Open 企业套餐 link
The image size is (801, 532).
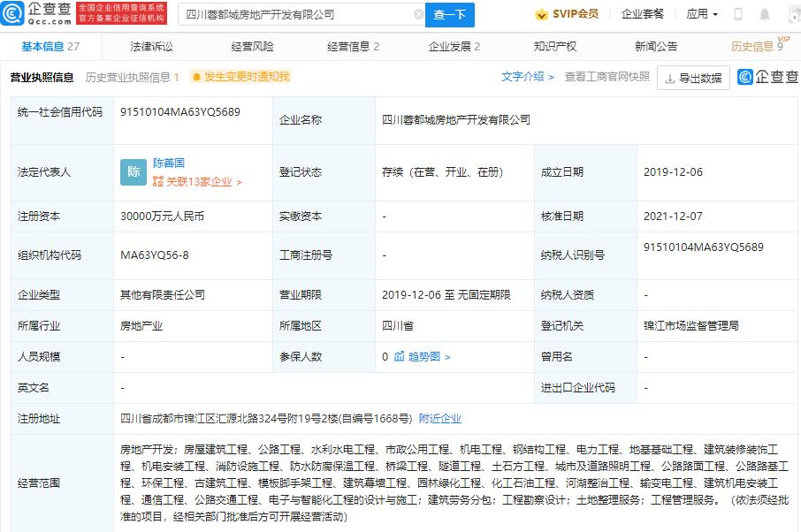coord(642,14)
